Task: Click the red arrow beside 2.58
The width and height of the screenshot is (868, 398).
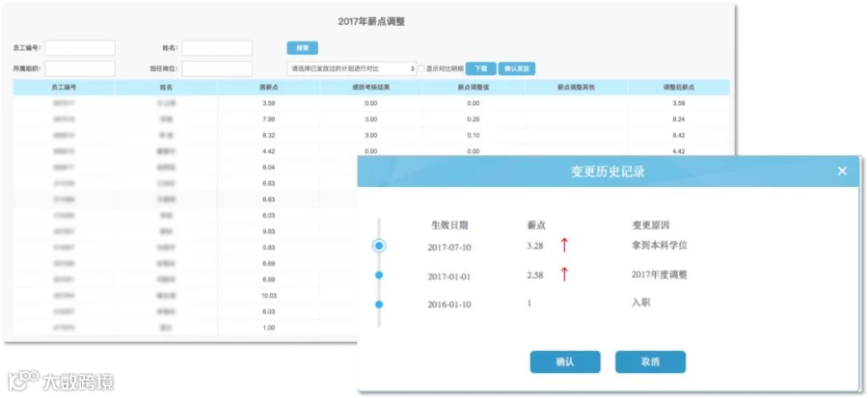Action: (x=564, y=274)
